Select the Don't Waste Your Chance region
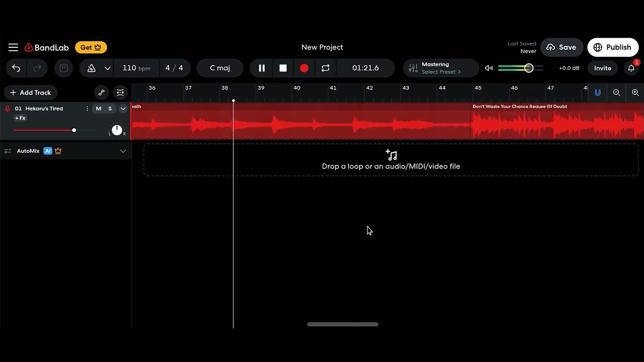644x362 pixels. coord(557,121)
